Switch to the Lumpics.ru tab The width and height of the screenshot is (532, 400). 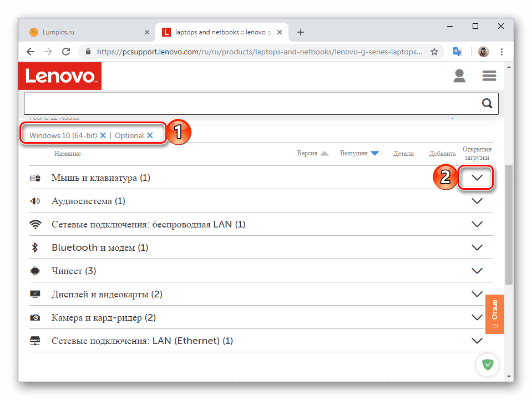pyautogui.click(x=89, y=32)
